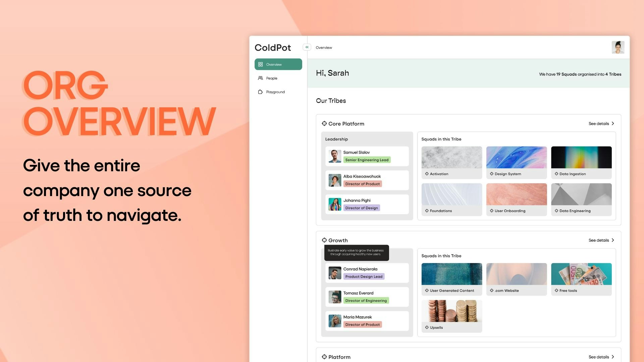Image resolution: width=644 pixels, height=362 pixels.
Task: Open the Core Platform tribe title
Action: 346,124
